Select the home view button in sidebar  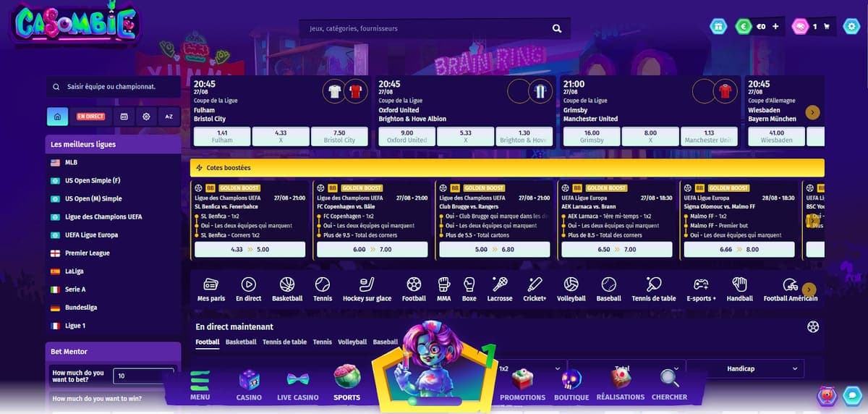[x=57, y=117]
